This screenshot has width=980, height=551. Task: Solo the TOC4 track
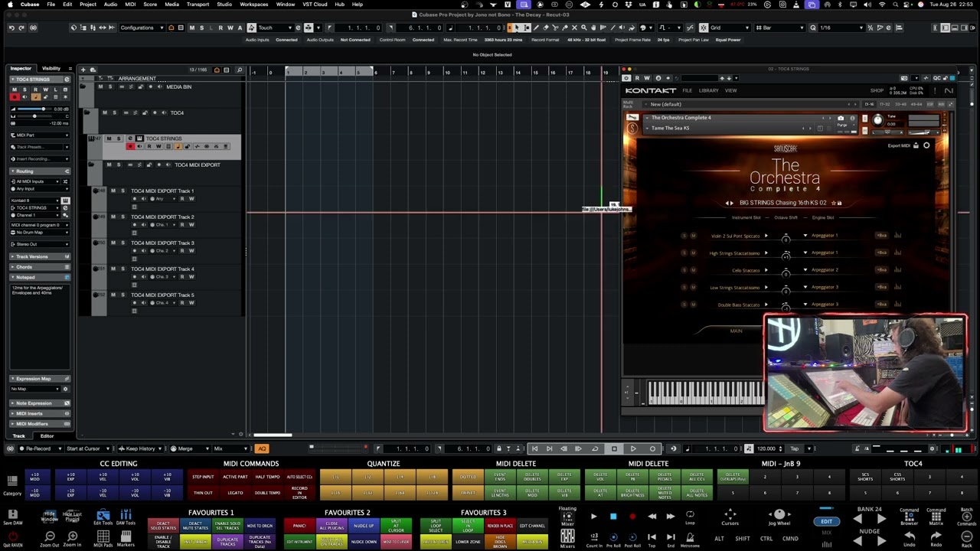pyautogui.click(x=114, y=112)
